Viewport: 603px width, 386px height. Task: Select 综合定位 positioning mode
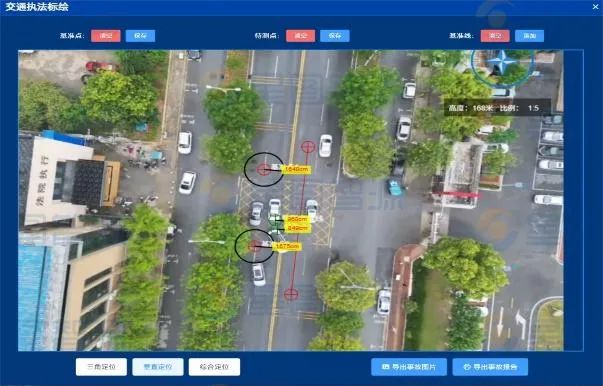pos(214,367)
